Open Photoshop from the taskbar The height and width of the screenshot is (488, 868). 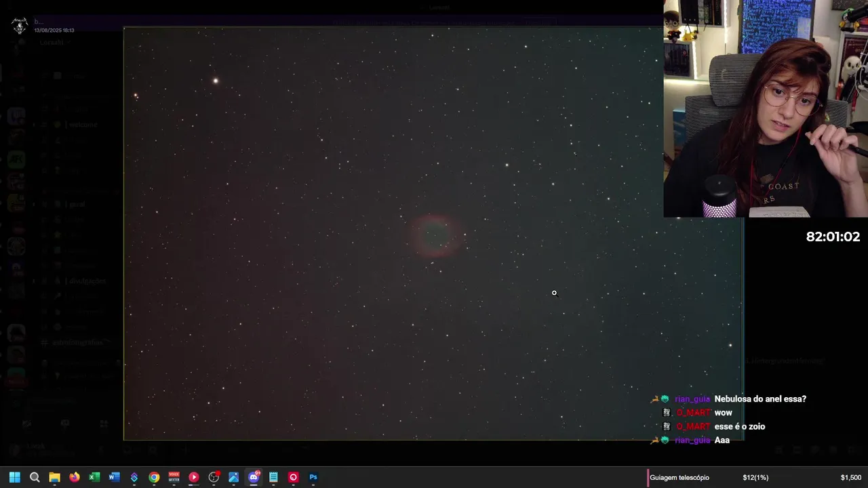point(313,477)
